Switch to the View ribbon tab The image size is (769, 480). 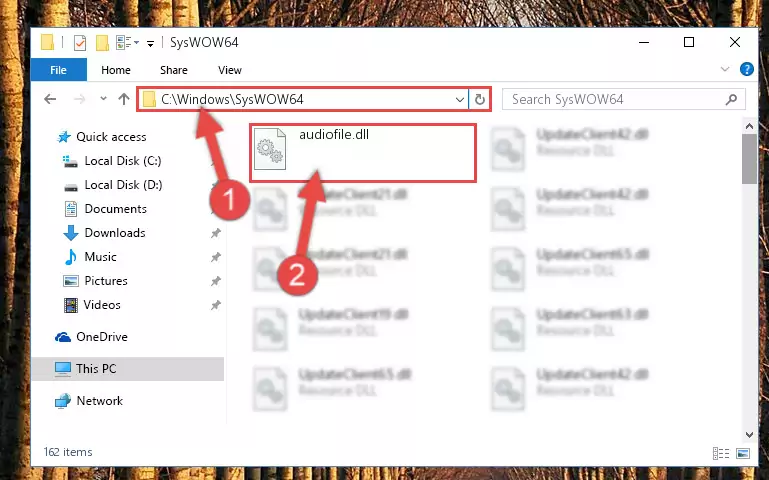point(230,70)
